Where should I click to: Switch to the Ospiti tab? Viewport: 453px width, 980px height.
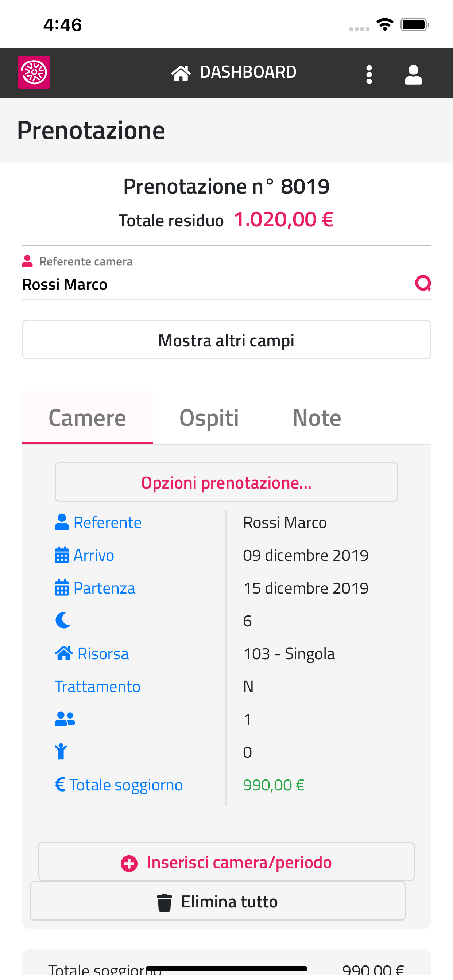point(209,418)
